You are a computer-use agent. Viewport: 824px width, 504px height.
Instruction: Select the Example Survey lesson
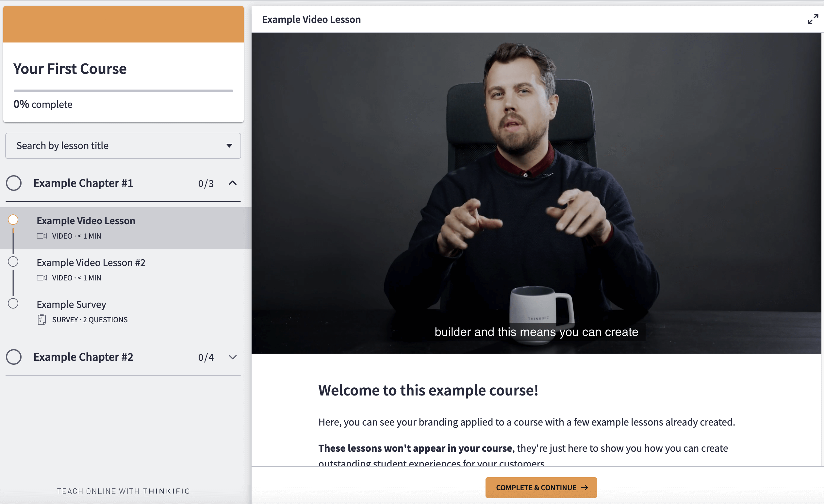tap(71, 305)
